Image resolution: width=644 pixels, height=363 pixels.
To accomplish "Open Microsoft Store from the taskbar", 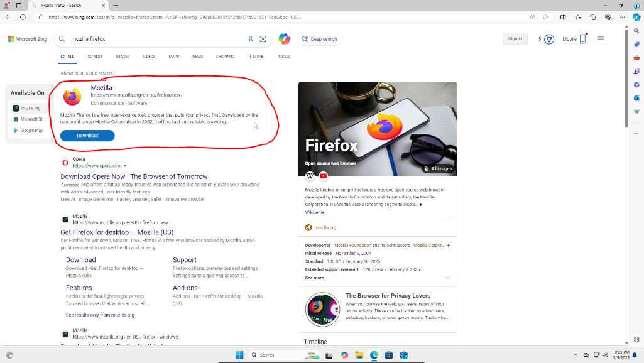I will click(x=388, y=355).
